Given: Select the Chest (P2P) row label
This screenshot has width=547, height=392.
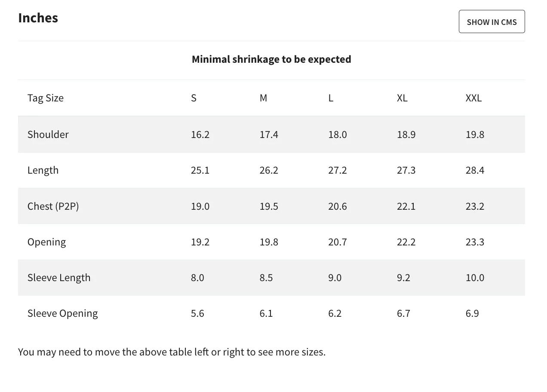Looking at the screenshot, I should pos(53,206).
